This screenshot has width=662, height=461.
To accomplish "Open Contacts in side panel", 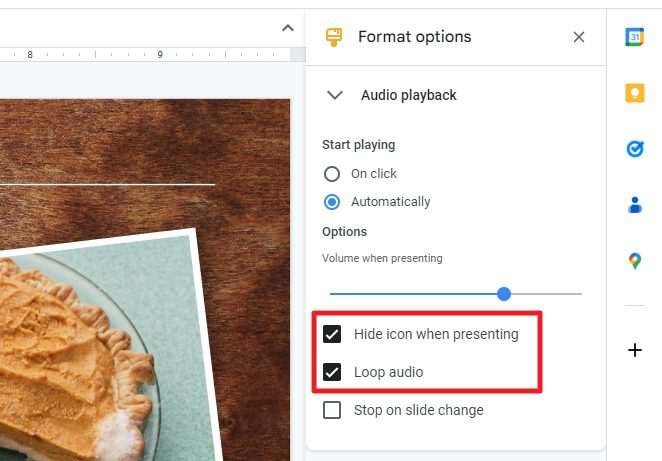I will click(x=635, y=205).
